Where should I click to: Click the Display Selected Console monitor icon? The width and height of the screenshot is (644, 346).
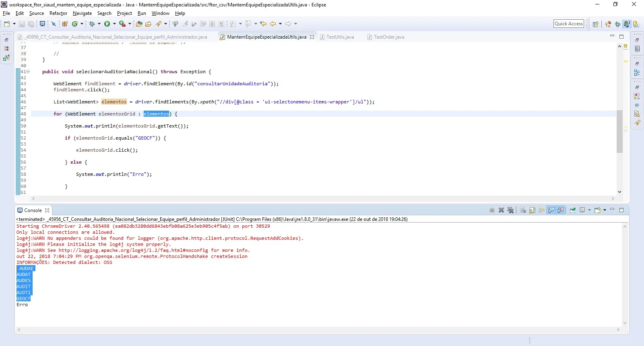click(582, 210)
